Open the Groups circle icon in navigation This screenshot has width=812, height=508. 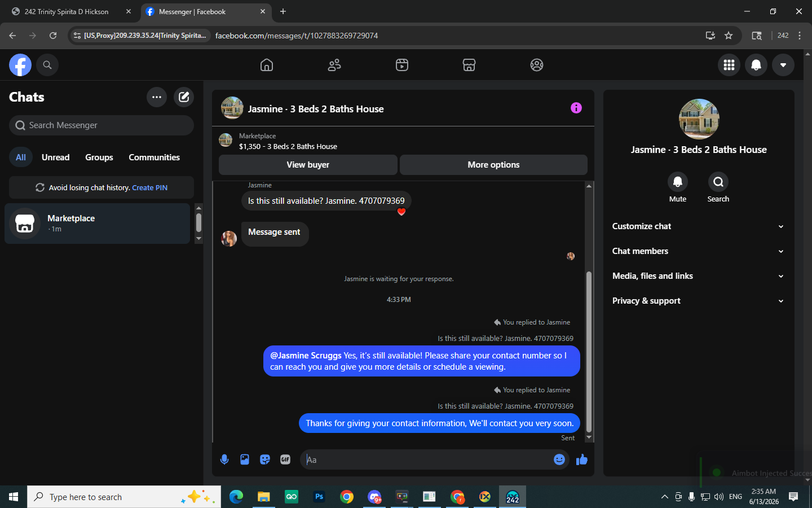(x=537, y=65)
